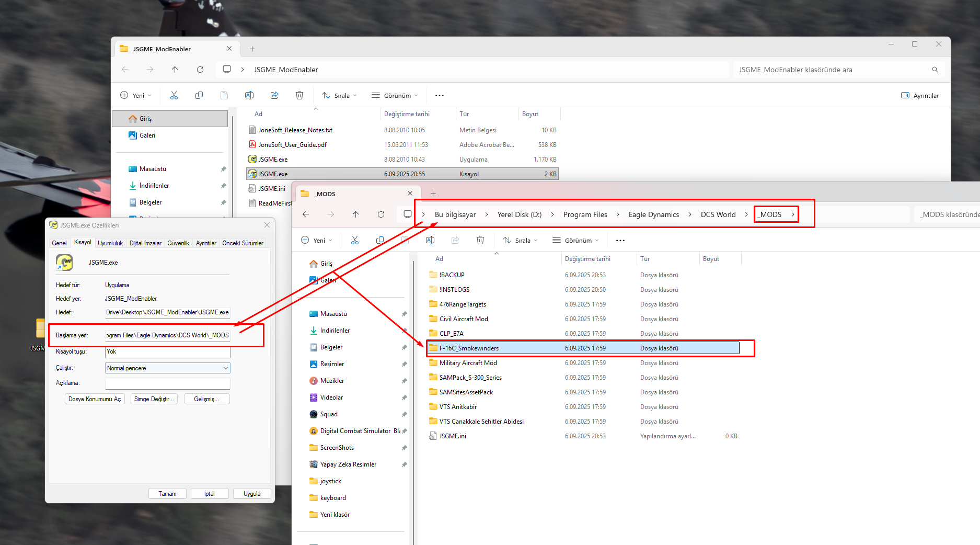Click the Uygula button
Viewport: 980px width, 545px height.
pos(252,494)
